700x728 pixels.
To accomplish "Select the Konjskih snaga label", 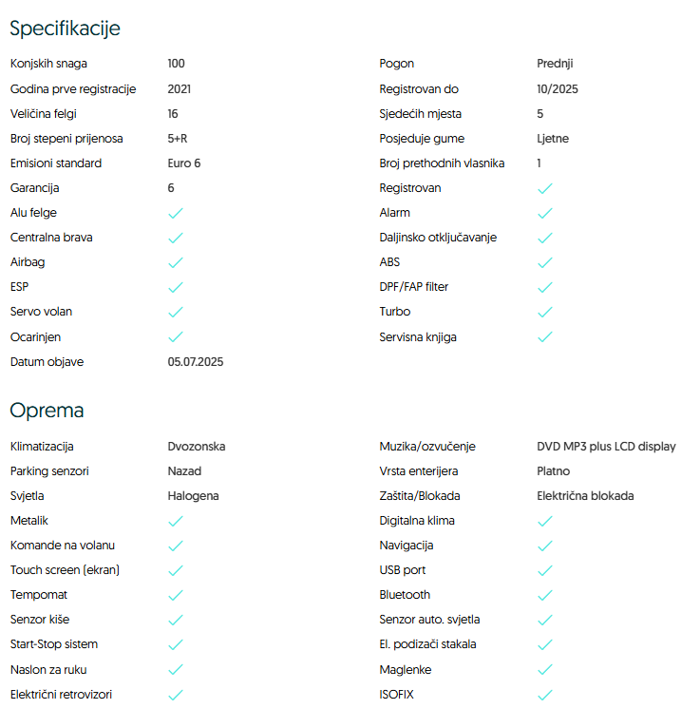I will 48,64.
